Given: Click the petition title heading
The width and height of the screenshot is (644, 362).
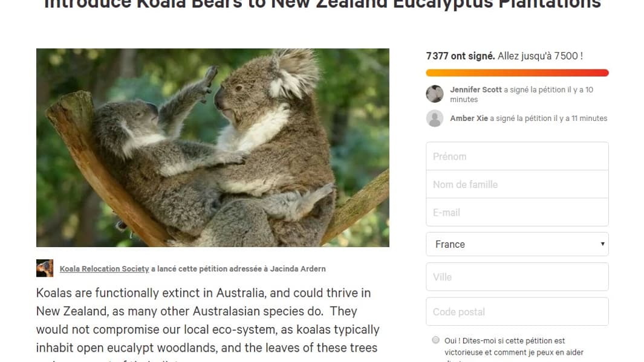Looking at the screenshot, I should pos(322,4).
